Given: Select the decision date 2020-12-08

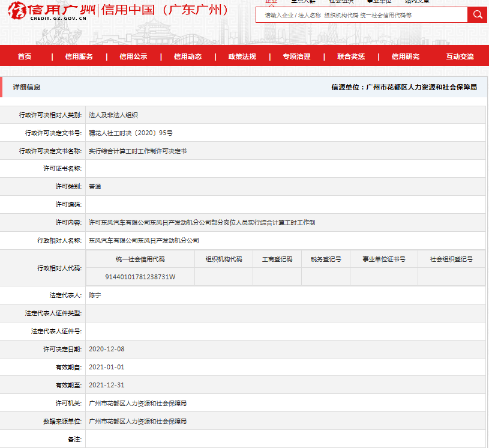Looking at the screenshot, I should point(107,349).
